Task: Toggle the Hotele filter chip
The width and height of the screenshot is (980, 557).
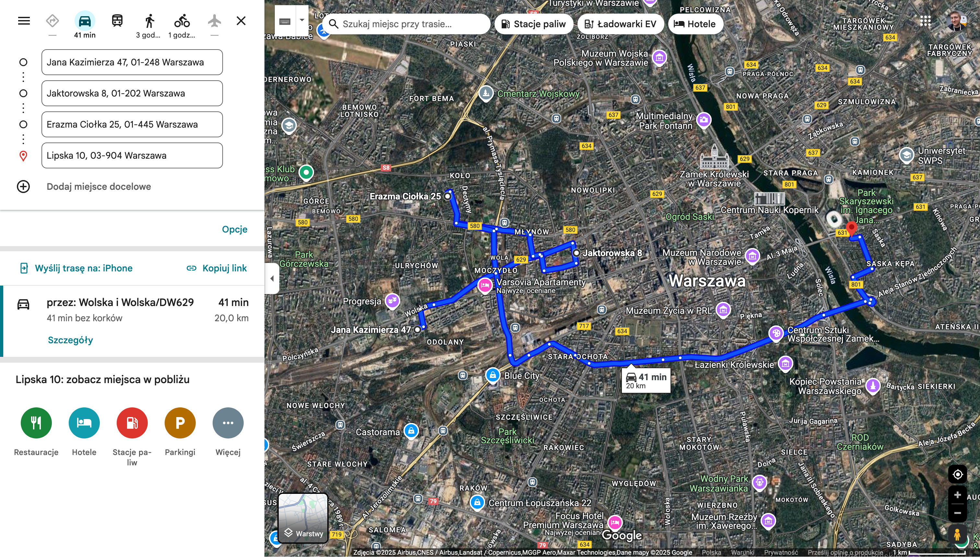Action: coord(695,24)
